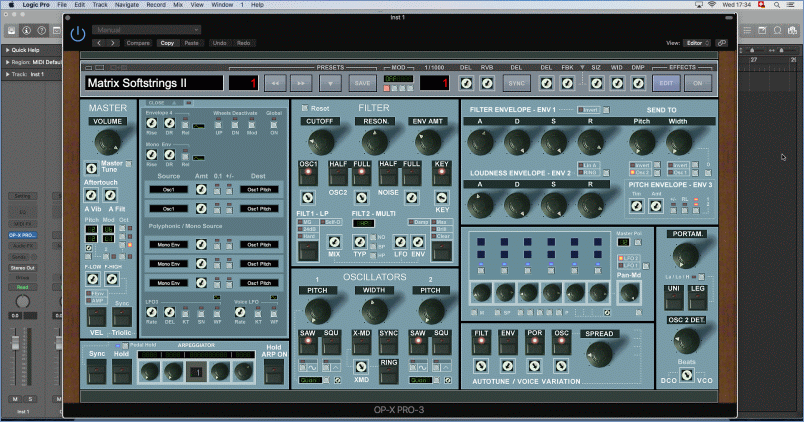Toggle the plug-in power button

78,34
